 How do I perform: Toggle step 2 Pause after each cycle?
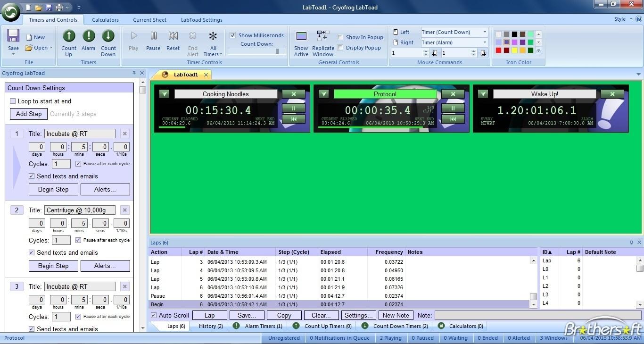tap(78, 240)
